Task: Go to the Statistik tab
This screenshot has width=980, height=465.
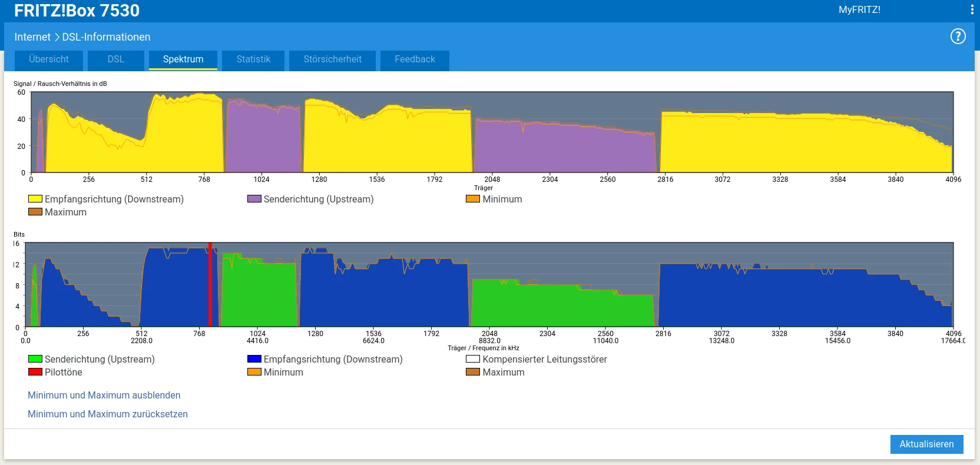Action: [x=253, y=59]
